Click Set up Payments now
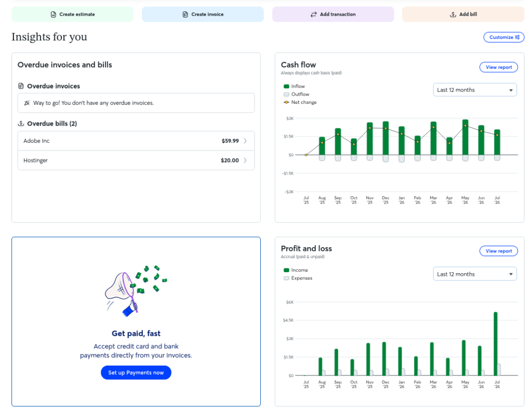Screen dimensions: 532x416 click(136, 372)
